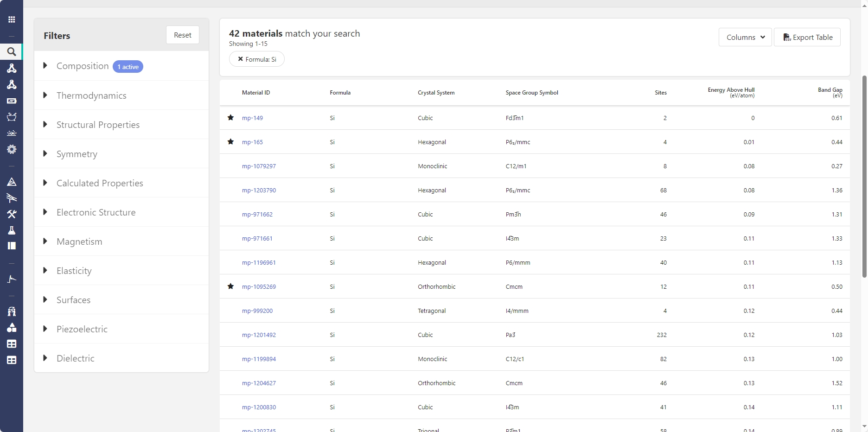
Task: Click the laboratory flask sidebar icon
Action: (12, 230)
